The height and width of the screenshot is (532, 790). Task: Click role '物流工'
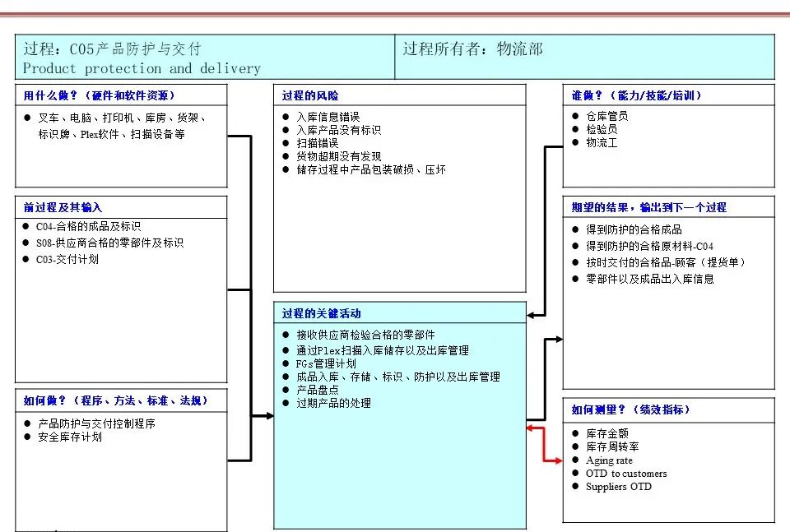pos(602,143)
